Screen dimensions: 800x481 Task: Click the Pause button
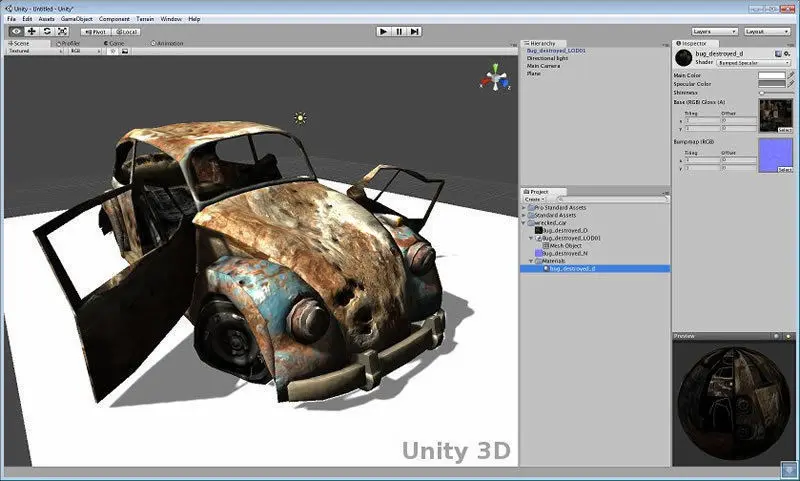[x=399, y=32]
